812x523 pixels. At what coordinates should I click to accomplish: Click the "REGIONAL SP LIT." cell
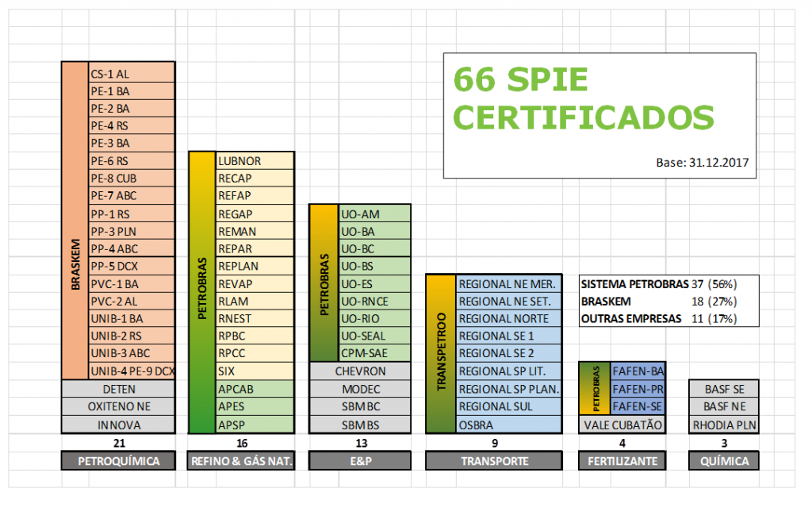pyautogui.click(x=508, y=371)
